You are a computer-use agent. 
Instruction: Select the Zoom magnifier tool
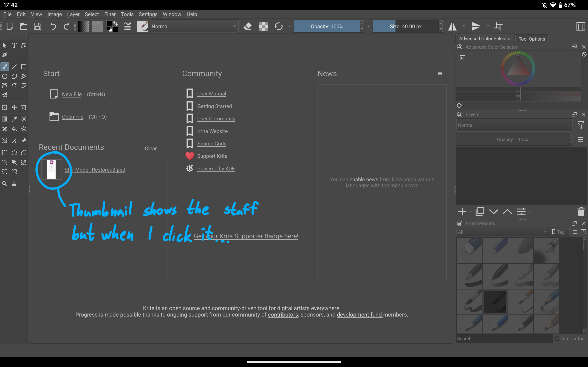pos(5,184)
